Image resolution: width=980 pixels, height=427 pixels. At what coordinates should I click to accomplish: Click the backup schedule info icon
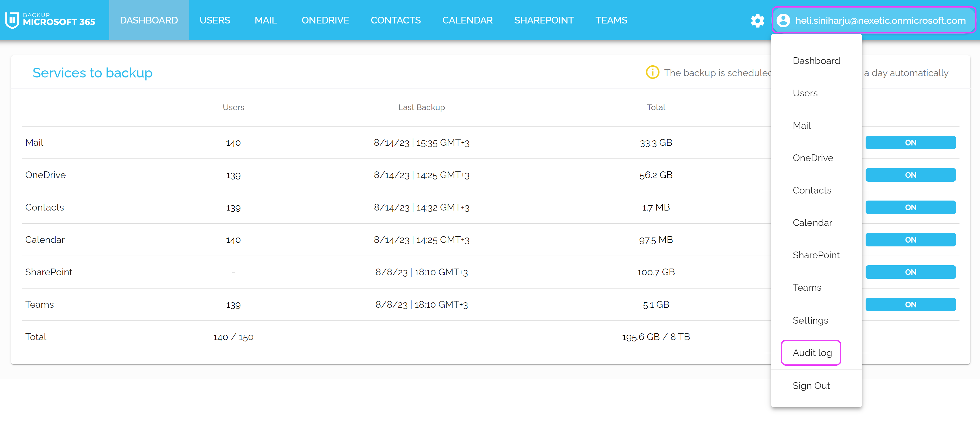pos(652,72)
